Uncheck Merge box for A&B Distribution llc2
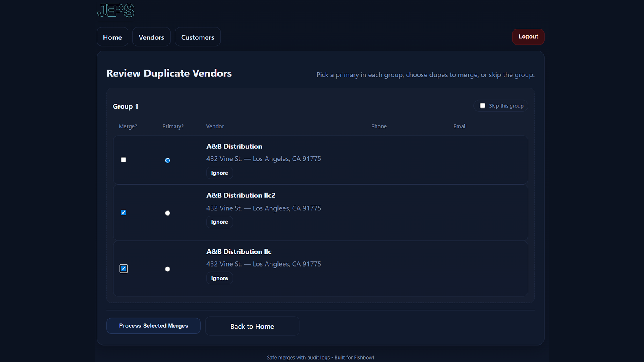Viewport: 644px width, 362px height. click(x=124, y=212)
